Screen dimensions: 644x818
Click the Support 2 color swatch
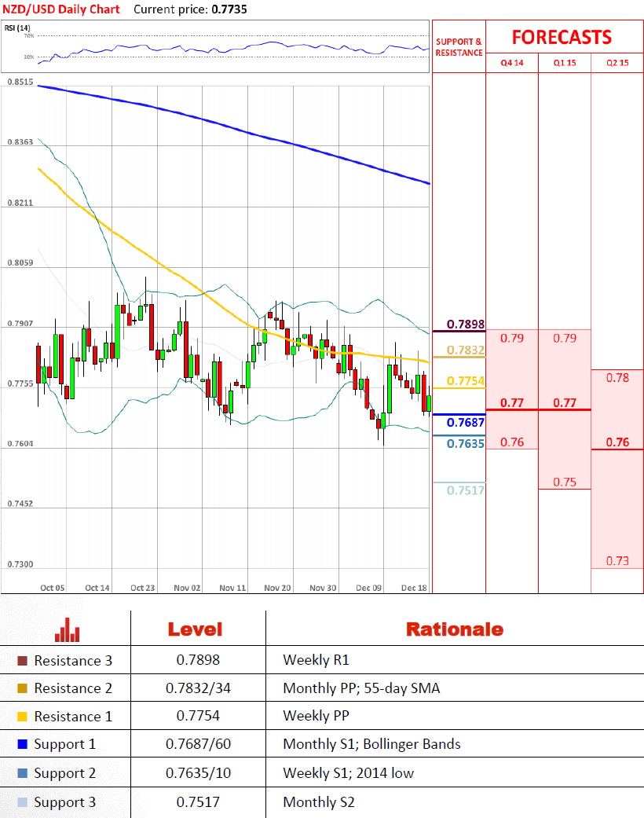click(x=23, y=773)
